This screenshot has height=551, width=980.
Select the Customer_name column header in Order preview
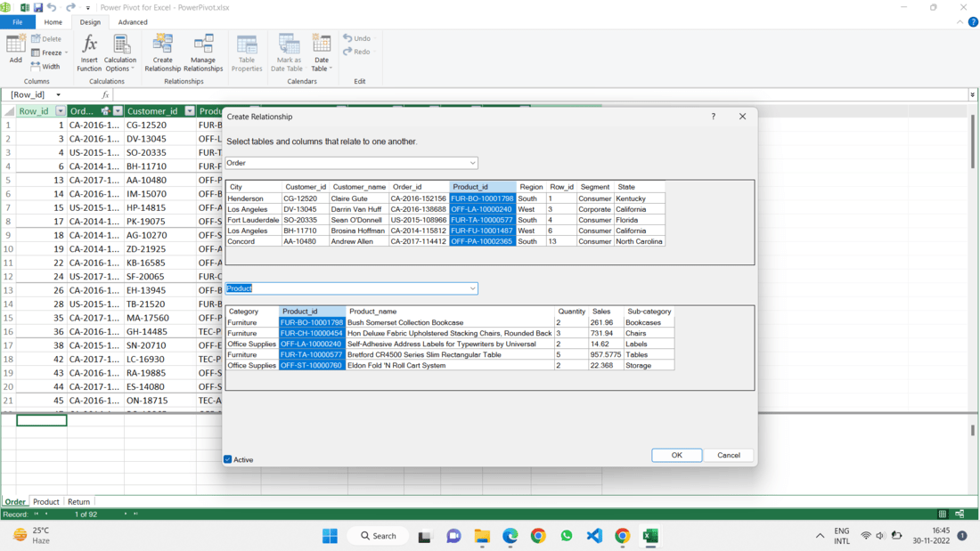359,187
